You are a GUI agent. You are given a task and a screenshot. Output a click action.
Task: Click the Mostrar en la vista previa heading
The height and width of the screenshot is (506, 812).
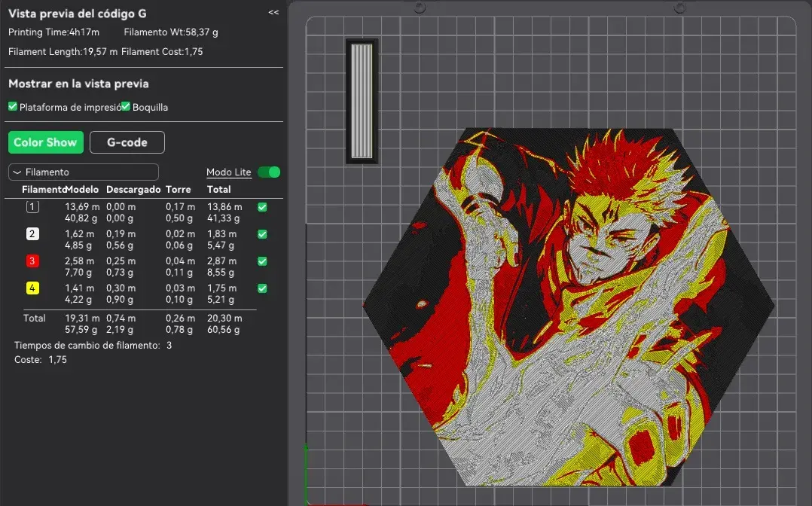click(78, 84)
